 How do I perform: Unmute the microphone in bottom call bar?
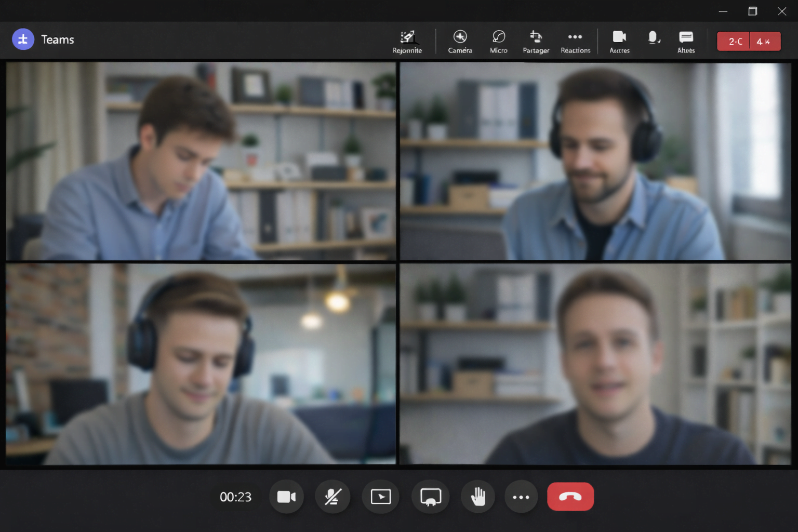[x=332, y=497]
